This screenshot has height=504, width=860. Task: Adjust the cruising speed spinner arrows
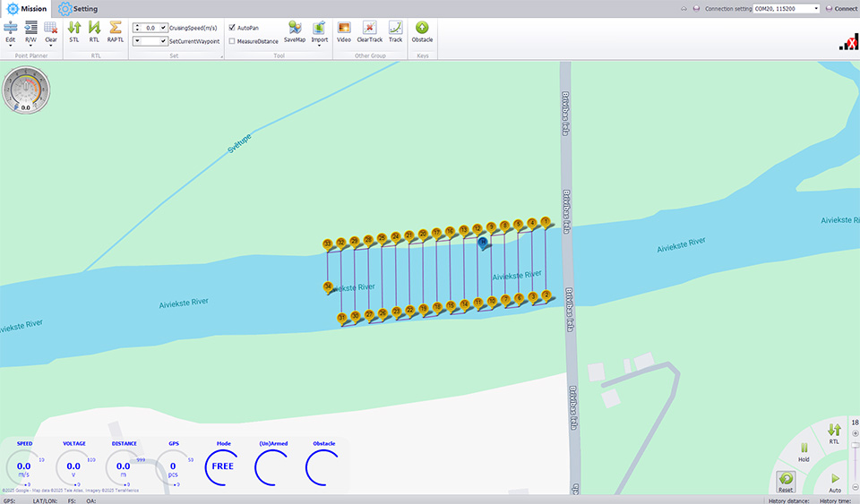point(137,28)
